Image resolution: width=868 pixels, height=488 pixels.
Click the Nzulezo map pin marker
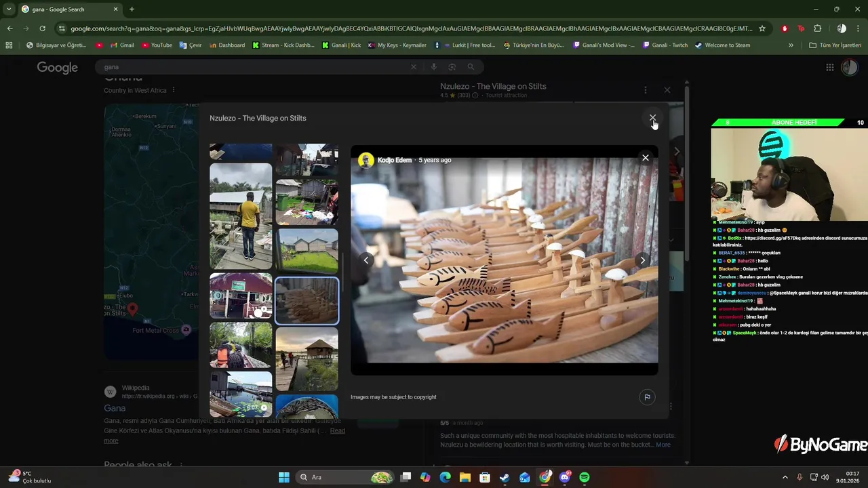tap(133, 309)
